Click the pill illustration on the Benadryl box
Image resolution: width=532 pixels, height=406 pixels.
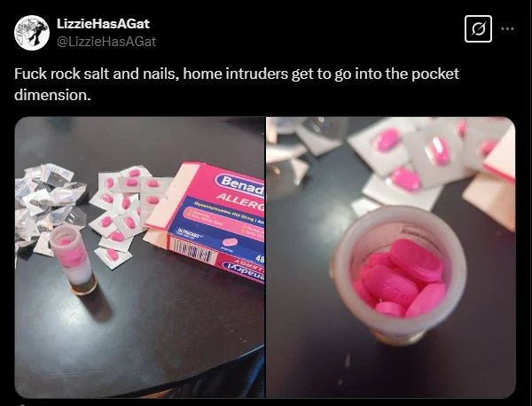click(x=230, y=242)
